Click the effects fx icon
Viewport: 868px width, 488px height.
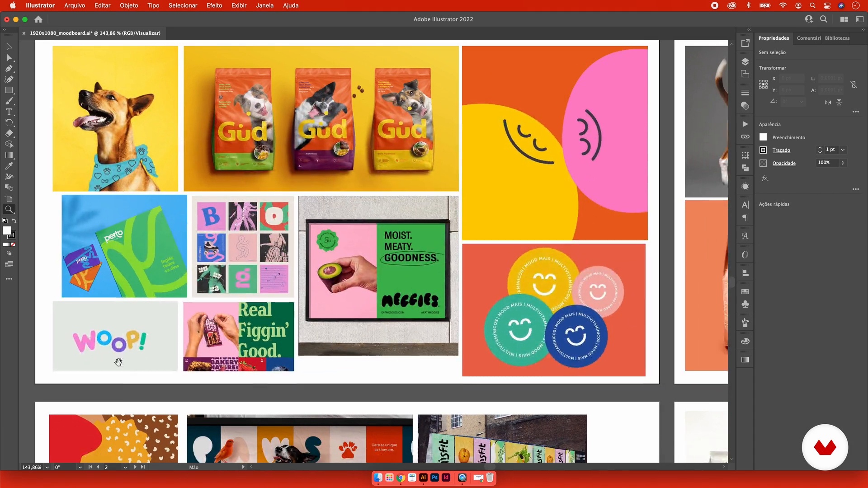pyautogui.click(x=765, y=178)
